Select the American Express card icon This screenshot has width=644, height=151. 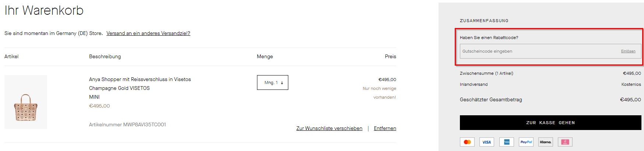pos(506,142)
